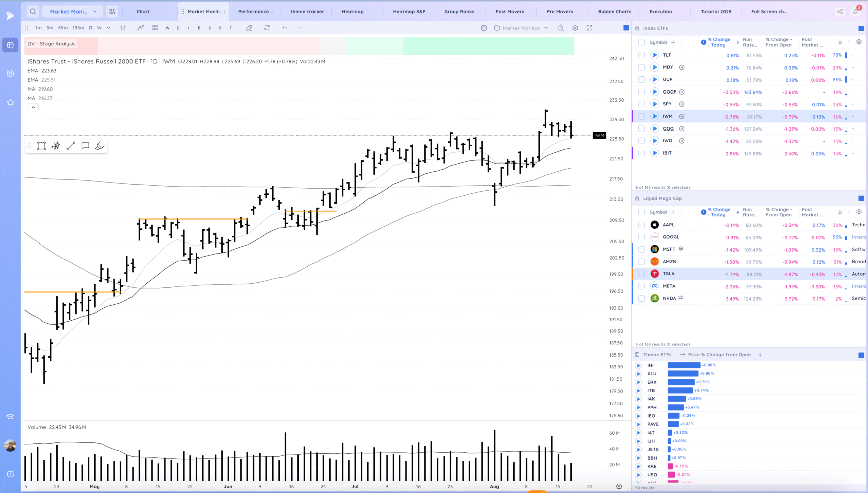The width and height of the screenshot is (868, 493).
Task: Check the IWO row checkbox
Action: pos(642,141)
